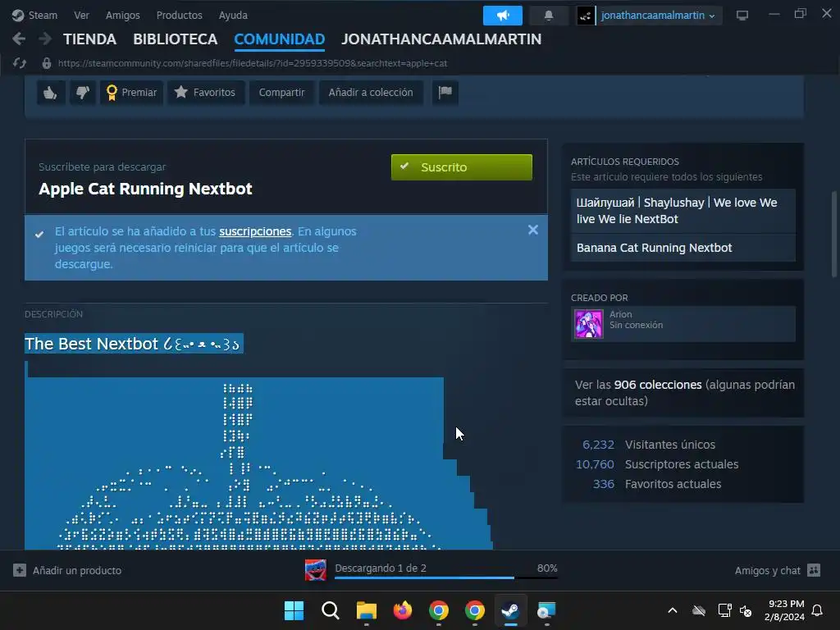Image resolution: width=840 pixels, height=630 pixels.
Task: Open creator Arion's profile
Action: pyautogui.click(x=683, y=323)
